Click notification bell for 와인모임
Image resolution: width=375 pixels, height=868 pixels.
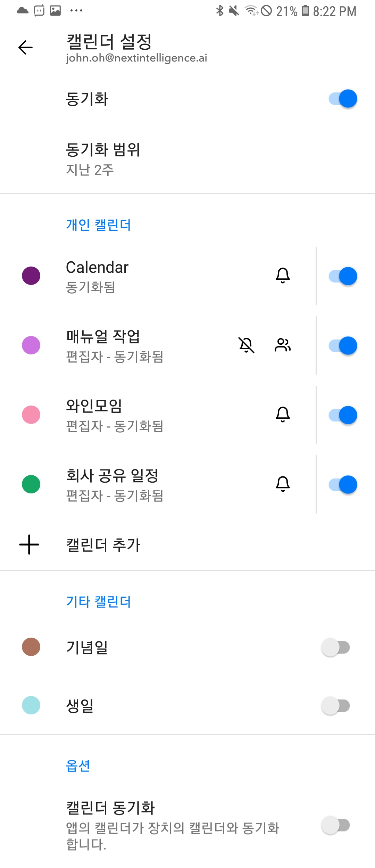coord(283,415)
